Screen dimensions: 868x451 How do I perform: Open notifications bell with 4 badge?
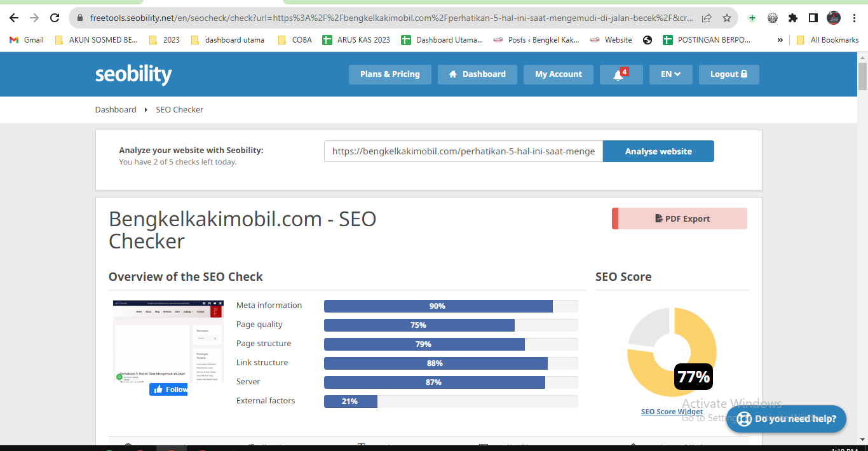[621, 74]
